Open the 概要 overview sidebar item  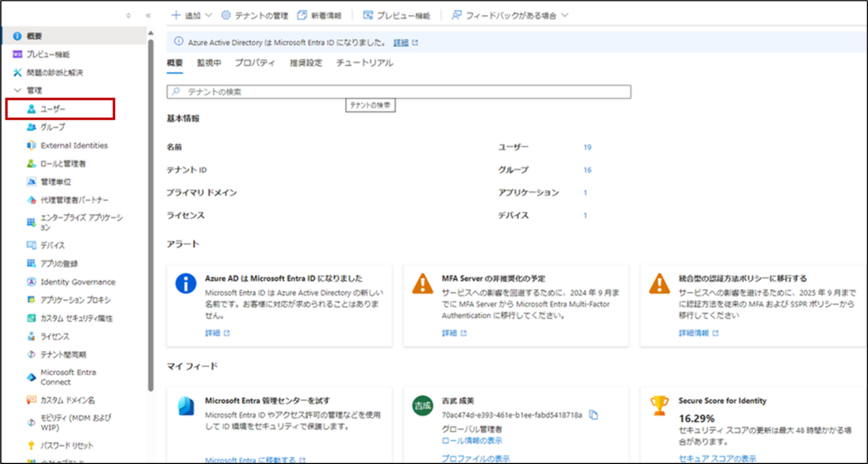73,36
